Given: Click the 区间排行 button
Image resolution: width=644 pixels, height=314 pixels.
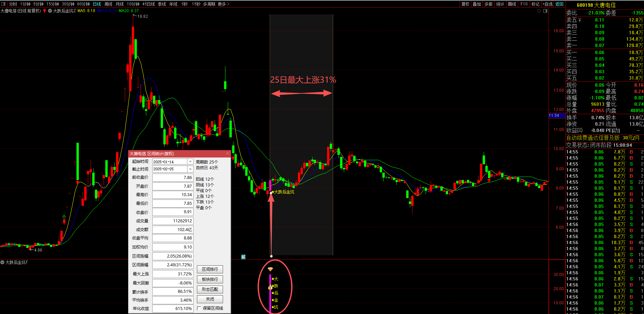Looking at the screenshot, I should 210,269.
